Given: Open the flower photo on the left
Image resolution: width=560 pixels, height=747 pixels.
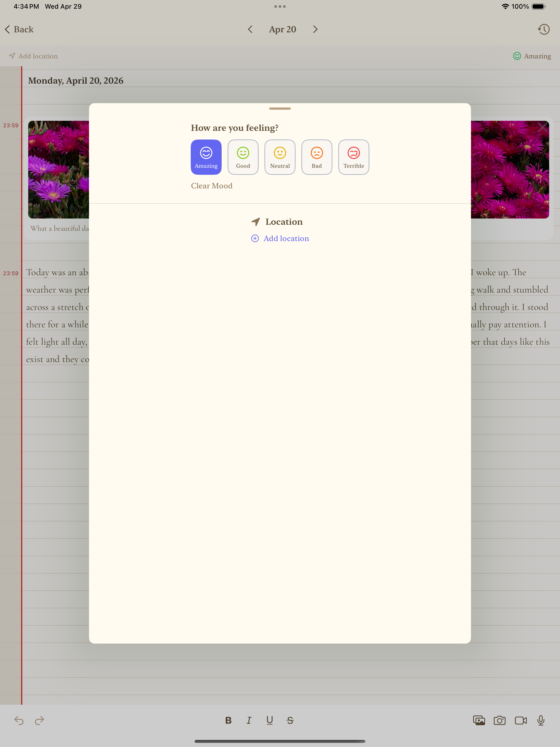Looking at the screenshot, I should 58,170.
